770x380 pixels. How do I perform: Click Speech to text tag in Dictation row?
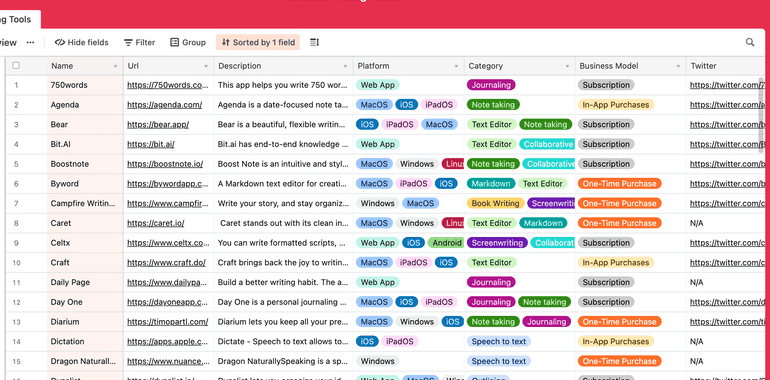498,341
